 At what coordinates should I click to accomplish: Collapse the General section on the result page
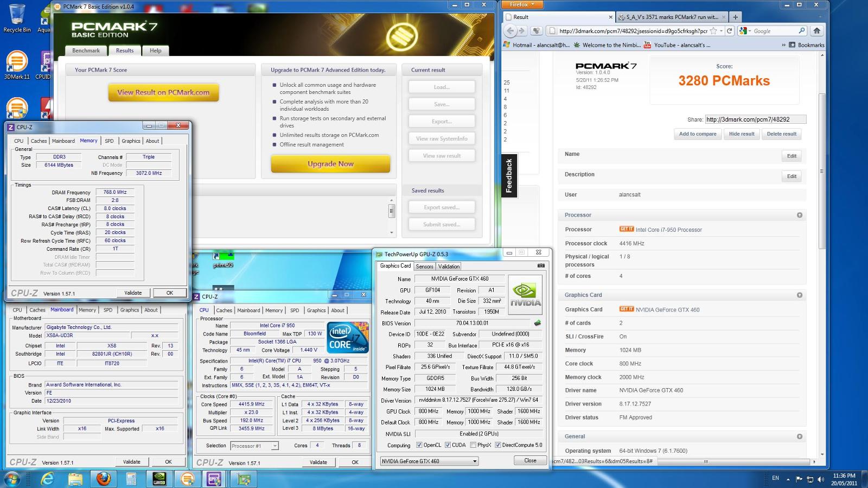click(x=800, y=437)
